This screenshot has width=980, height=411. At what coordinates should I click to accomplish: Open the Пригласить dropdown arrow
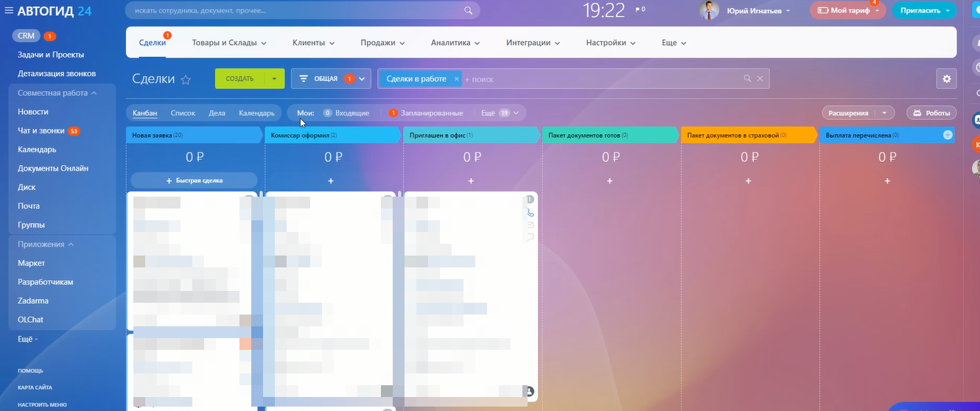pyautogui.click(x=948, y=11)
